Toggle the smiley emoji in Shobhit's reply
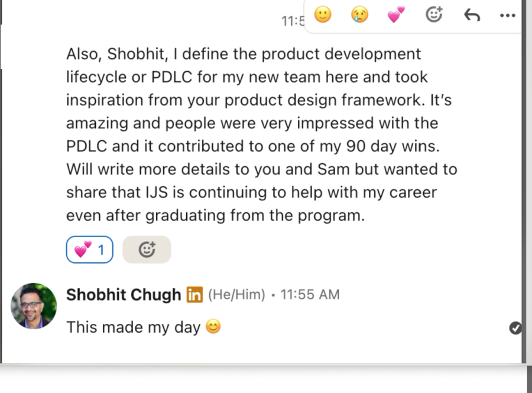The height and width of the screenshot is (393, 532). click(x=213, y=326)
